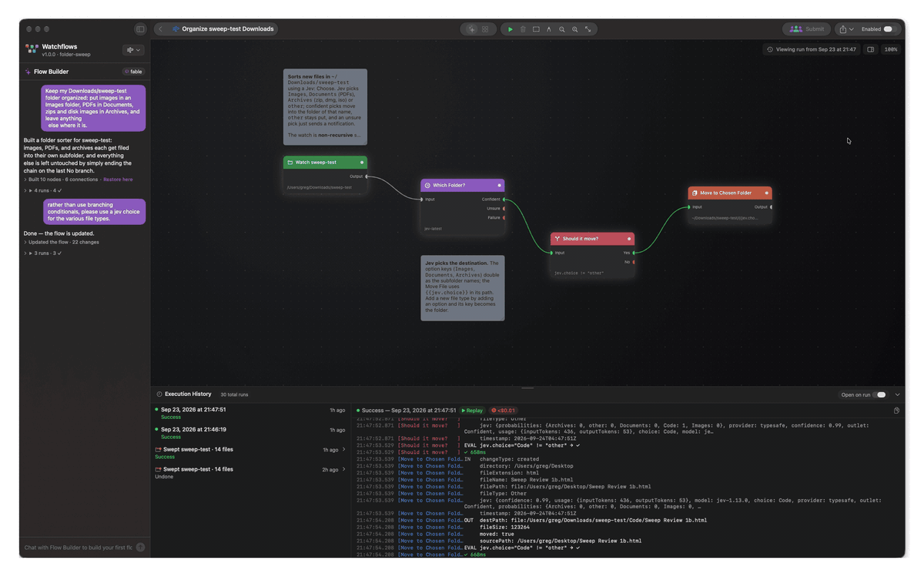Image resolution: width=924 pixels, height=577 pixels.
Task: Toggle the right inspector panel icon
Action: tap(871, 49)
